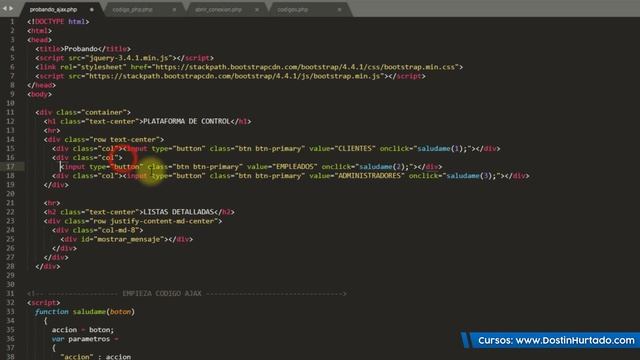Image resolution: width=640 pixels, height=360 pixels.
Task: Click the bootstrap.min.css URL on line 6
Action: [x=305, y=67]
